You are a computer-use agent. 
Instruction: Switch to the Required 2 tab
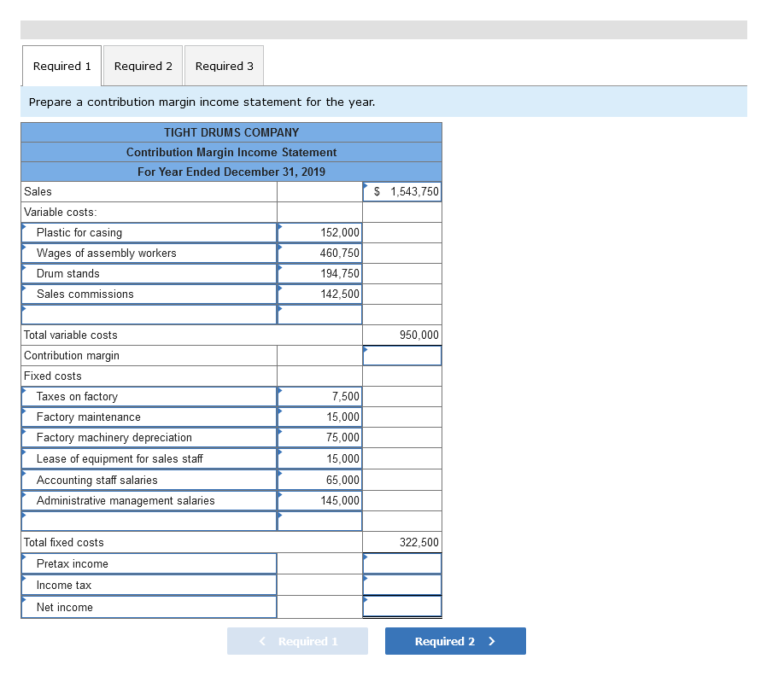click(143, 65)
